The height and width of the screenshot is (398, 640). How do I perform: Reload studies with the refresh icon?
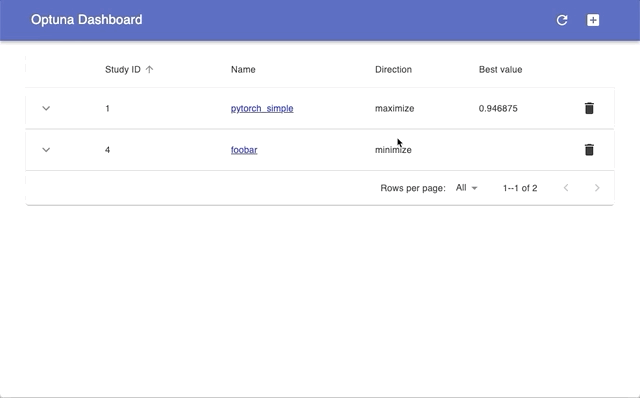pos(562,20)
